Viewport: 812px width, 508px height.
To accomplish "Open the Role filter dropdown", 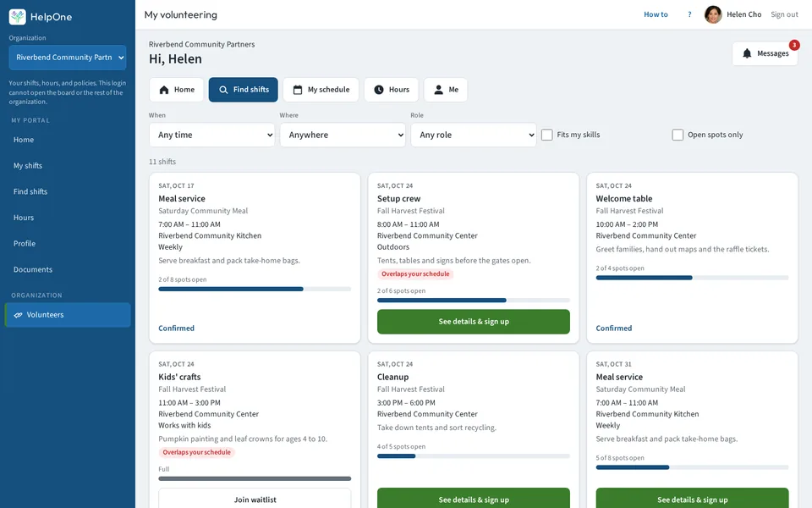I will 474,135.
